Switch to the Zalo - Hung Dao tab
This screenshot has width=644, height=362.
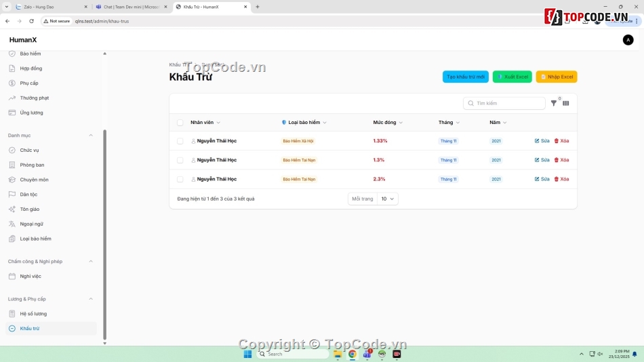(51, 7)
